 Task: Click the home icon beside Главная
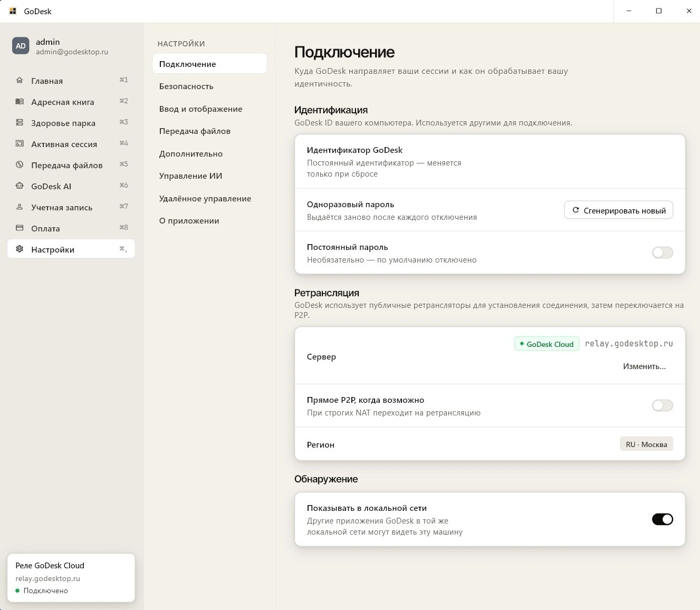point(20,80)
